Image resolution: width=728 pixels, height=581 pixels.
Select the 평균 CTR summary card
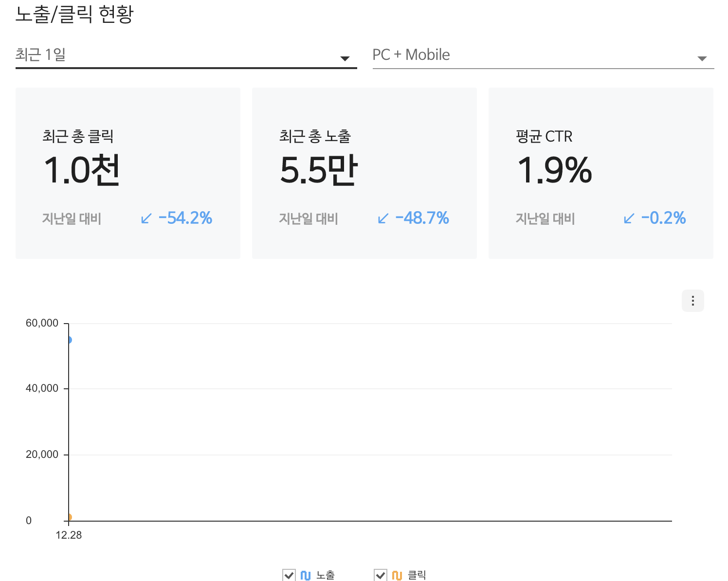pyautogui.click(x=601, y=173)
